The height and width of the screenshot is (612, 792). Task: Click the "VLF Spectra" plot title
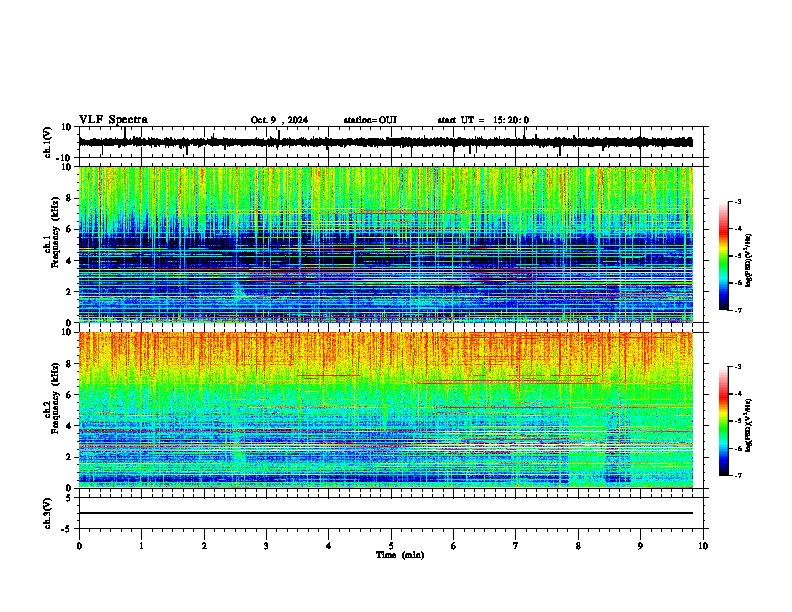(113, 120)
